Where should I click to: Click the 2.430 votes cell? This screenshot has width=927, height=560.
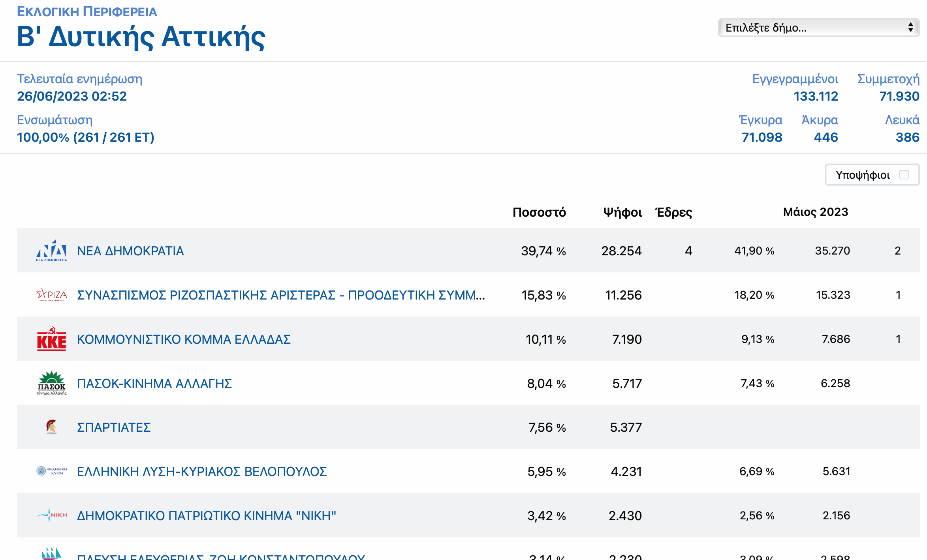tap(625, 516)
